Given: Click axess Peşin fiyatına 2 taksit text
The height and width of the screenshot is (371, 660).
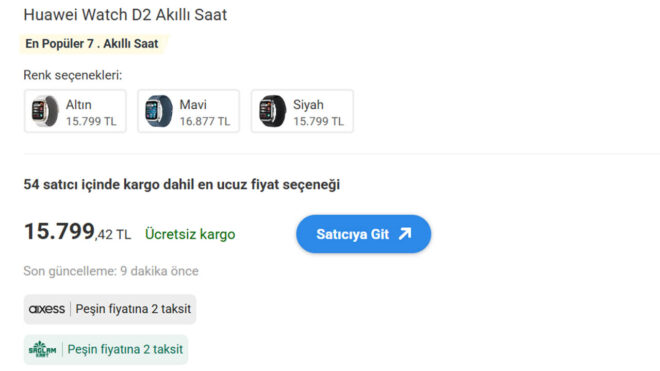Looking at the screenshot, I should click(x=133, y=309).
